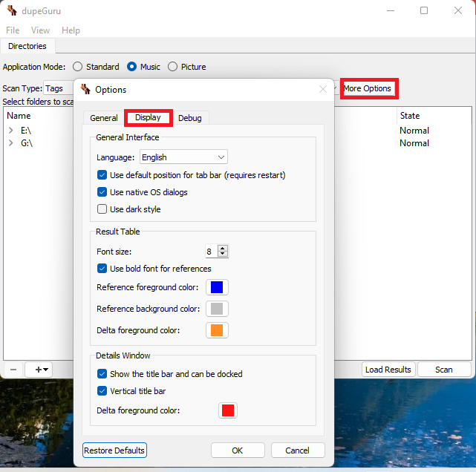Switch to the General tab

point(104,118)
